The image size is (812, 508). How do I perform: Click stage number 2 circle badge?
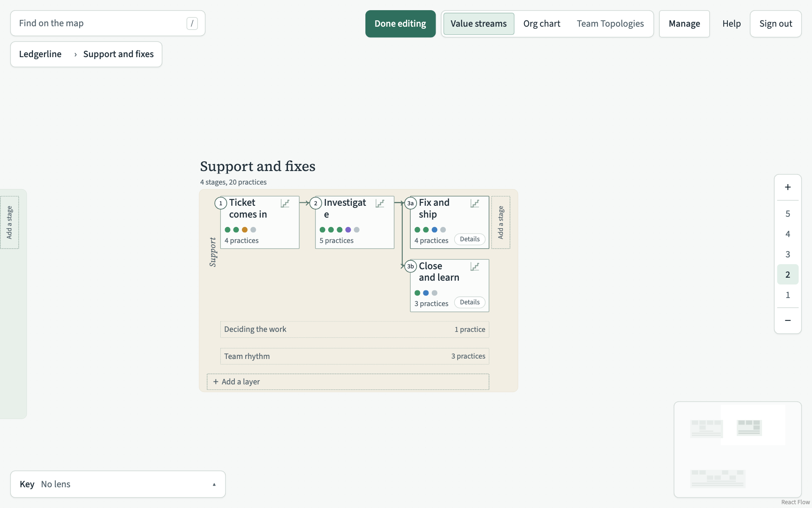coord(315,203)
